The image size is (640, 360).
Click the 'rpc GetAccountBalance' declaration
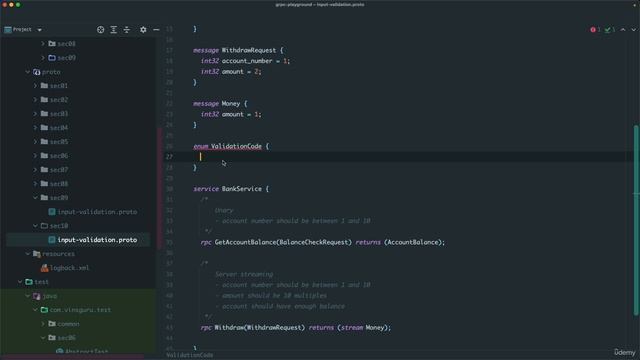click(x=322, y=242)
